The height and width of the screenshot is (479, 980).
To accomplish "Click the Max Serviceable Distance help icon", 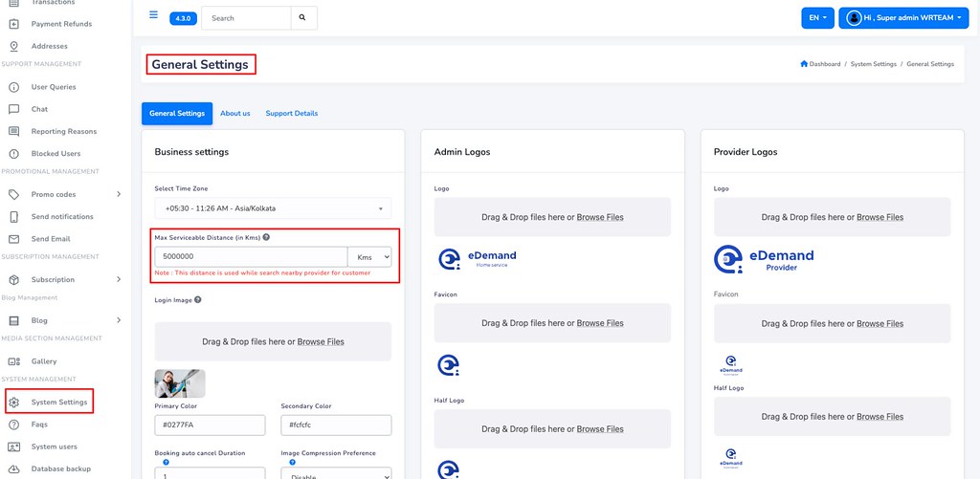I will pyautogui.click(x=266, y=237).
